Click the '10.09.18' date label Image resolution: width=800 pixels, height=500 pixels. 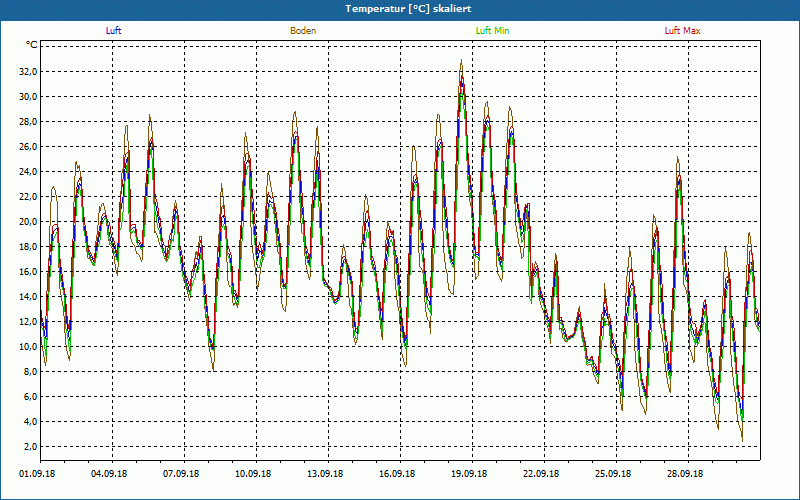253,473
